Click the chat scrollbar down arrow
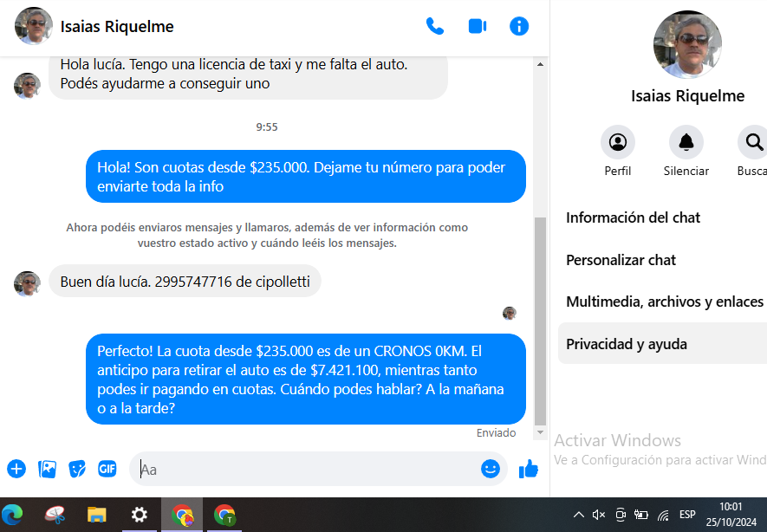Viewport: 767px width, 532px height. coord(541,431)
